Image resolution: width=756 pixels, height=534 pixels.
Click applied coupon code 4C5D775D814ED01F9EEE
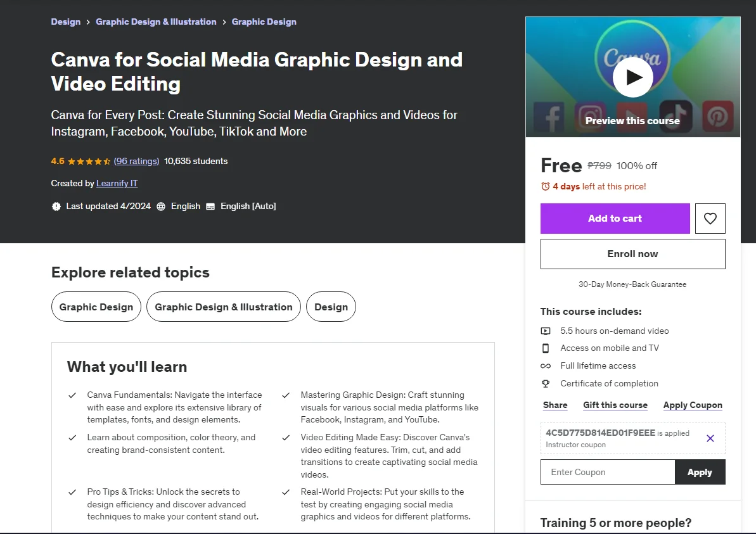[x=600, y=433]
